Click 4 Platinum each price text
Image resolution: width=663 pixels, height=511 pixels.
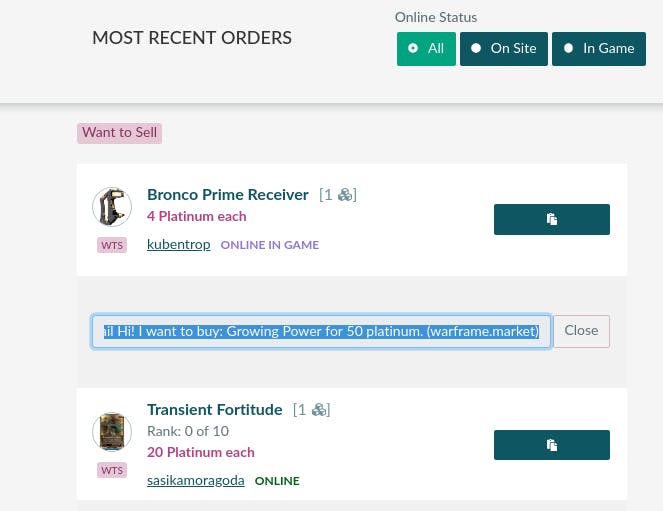tap(196, 216)
